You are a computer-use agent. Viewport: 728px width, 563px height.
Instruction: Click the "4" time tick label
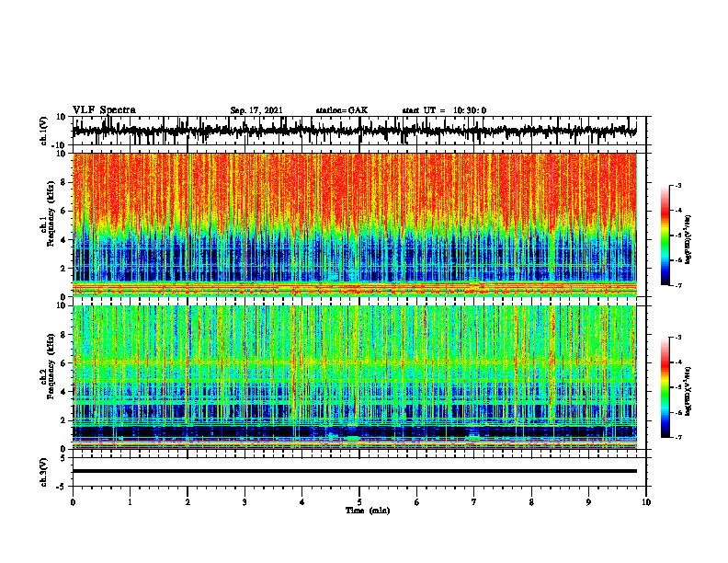pyautogui.click(x=302, y=502)
